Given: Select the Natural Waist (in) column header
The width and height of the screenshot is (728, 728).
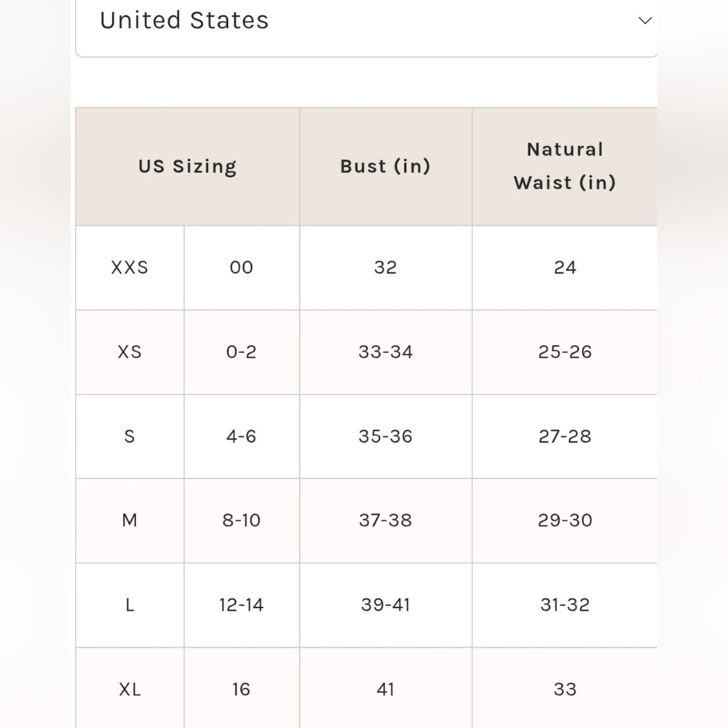Looking at the screenshot, I should [x=565, y=167].
